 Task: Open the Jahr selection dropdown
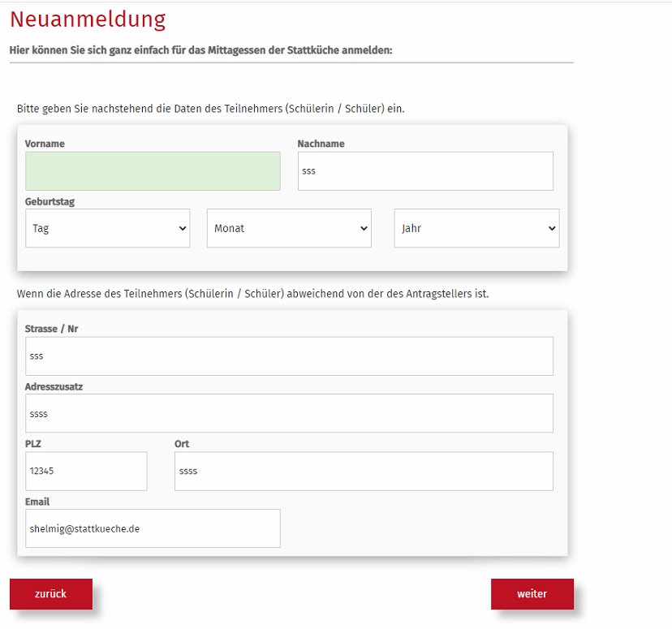[476, 228]
